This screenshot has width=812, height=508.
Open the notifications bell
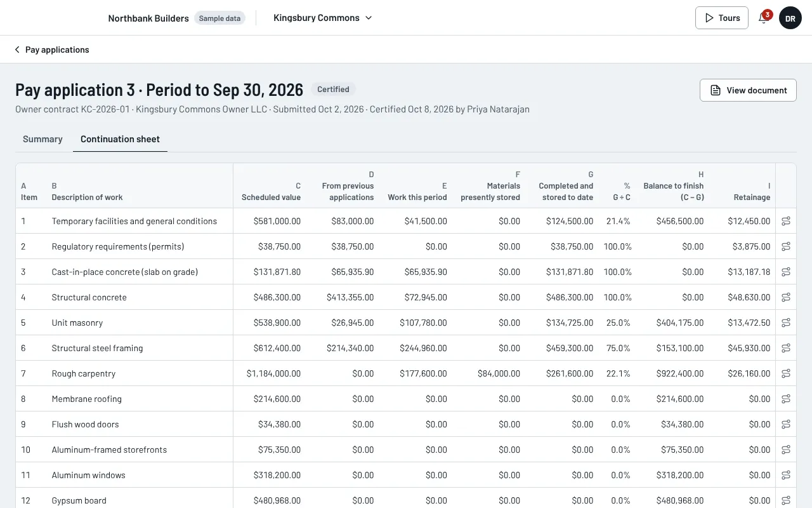764,18
